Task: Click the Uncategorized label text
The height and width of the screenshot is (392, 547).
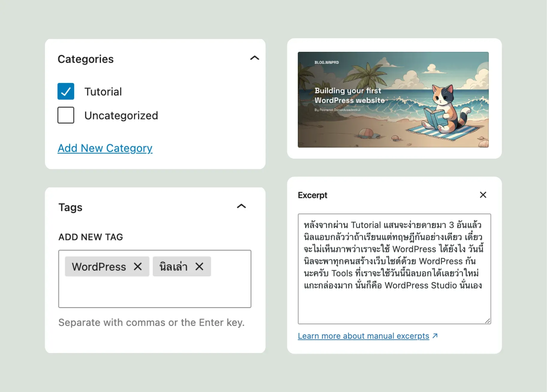Action: click(121, 116)
